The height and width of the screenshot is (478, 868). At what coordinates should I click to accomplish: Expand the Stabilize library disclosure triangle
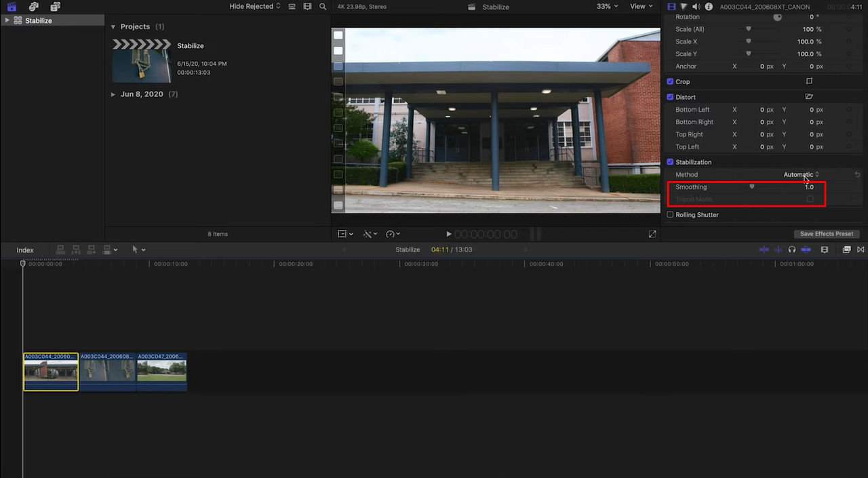7,20
